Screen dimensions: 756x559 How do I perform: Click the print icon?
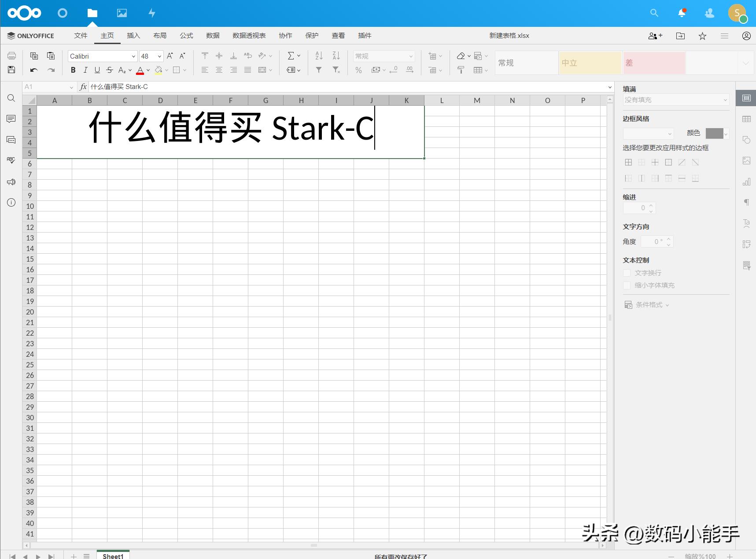[11, 56]
